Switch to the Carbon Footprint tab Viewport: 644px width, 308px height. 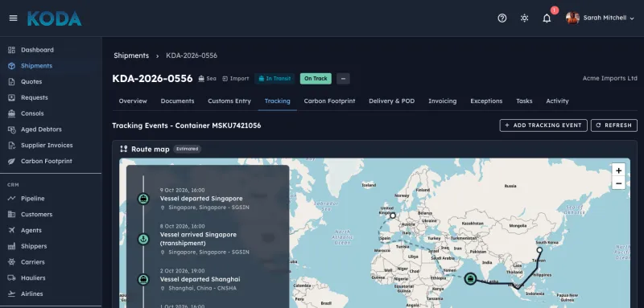329,101
